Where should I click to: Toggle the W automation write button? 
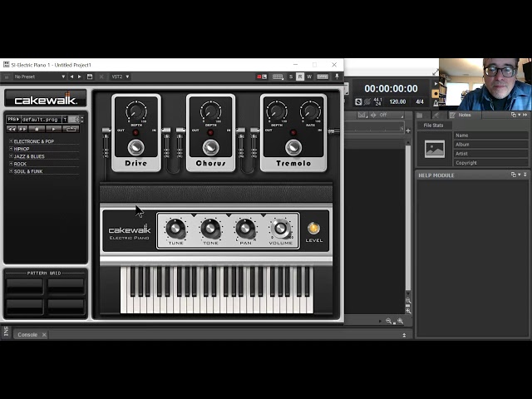[x=309, y=76]
